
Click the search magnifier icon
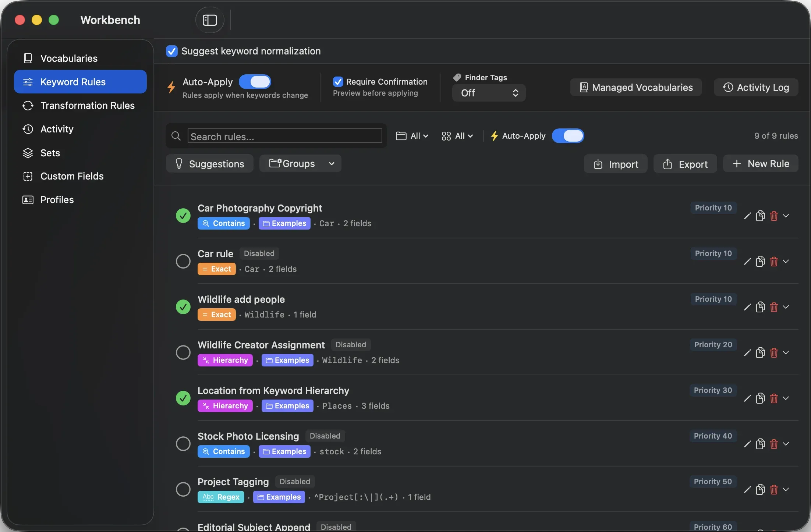176,136
